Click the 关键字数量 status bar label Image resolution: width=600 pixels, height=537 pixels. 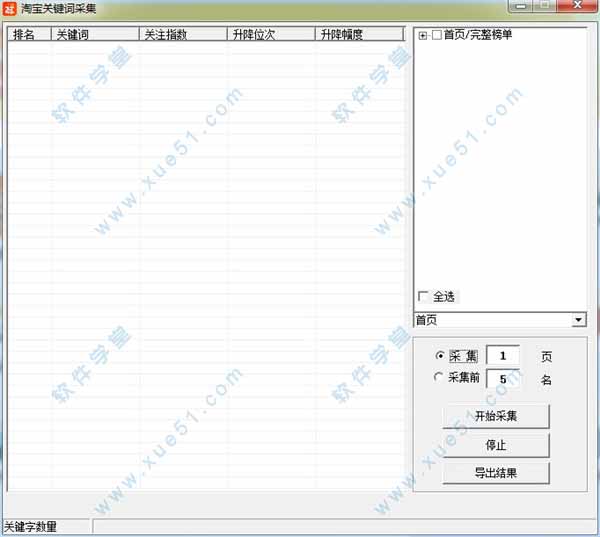(30, 527)
